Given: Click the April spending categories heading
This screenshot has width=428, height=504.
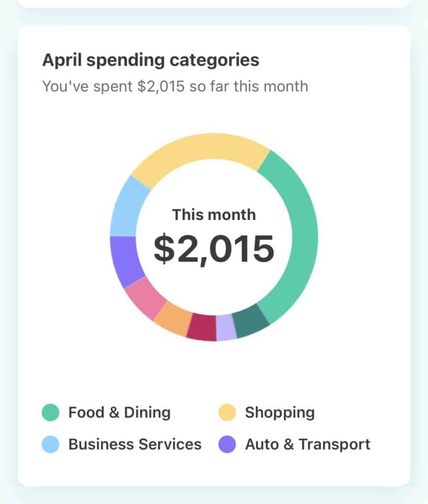Looking at the screenshot, I should coord(151,60).
